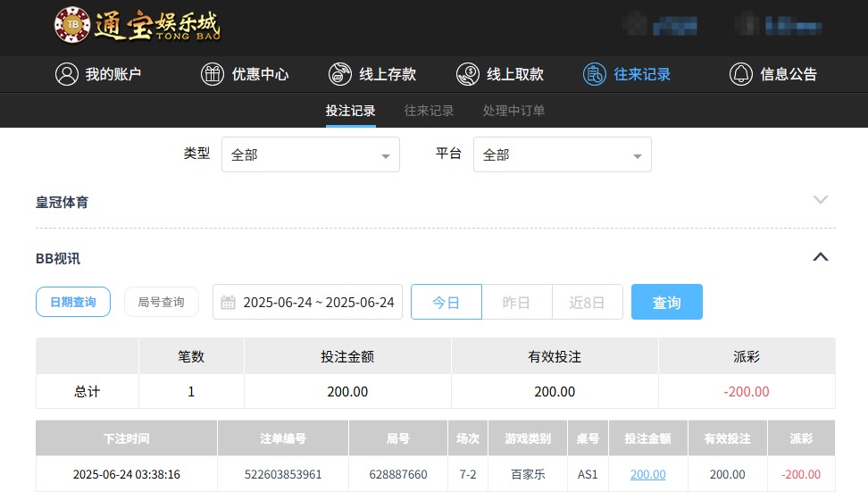Select the 今日 date range
Screen dimensions: 868x500
(x=447, y=303)
